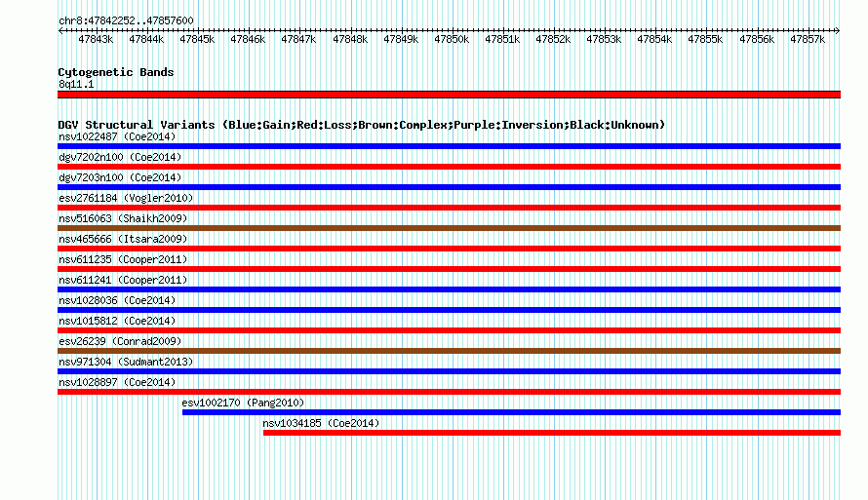Open variant label esv1002170 (Pang2010)
The height and width of the screenshot is (500, 868).
[243, 403]
